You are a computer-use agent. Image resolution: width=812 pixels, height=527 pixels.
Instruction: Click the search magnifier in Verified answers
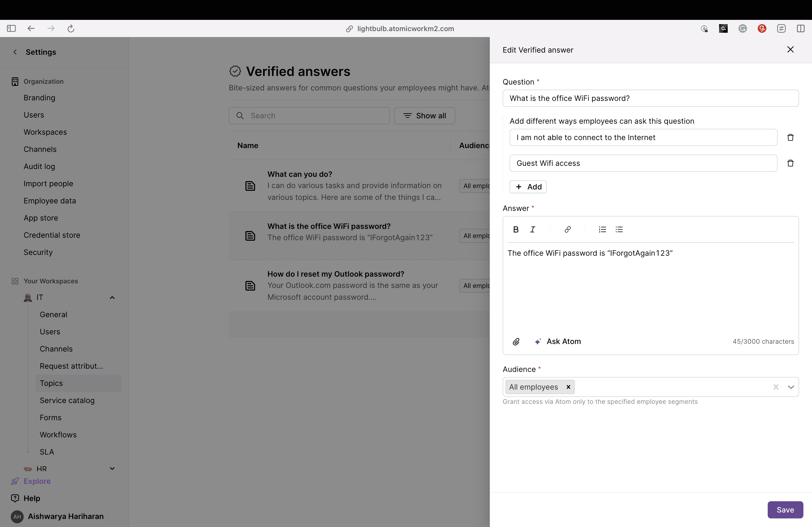click(240, 116)
